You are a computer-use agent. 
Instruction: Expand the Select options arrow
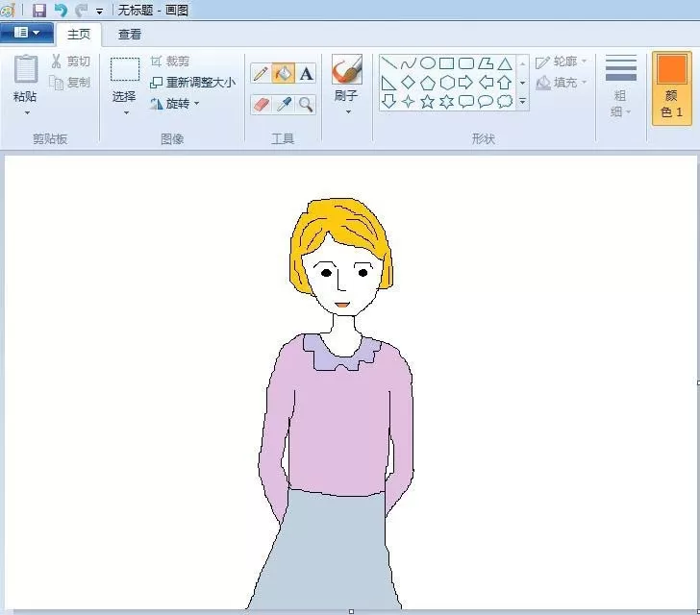tap(126, 113)
